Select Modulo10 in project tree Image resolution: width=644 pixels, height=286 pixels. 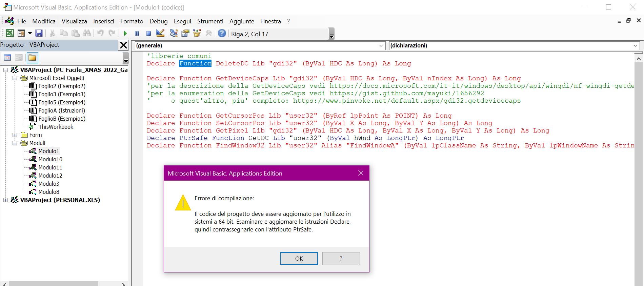click(50, 159)
